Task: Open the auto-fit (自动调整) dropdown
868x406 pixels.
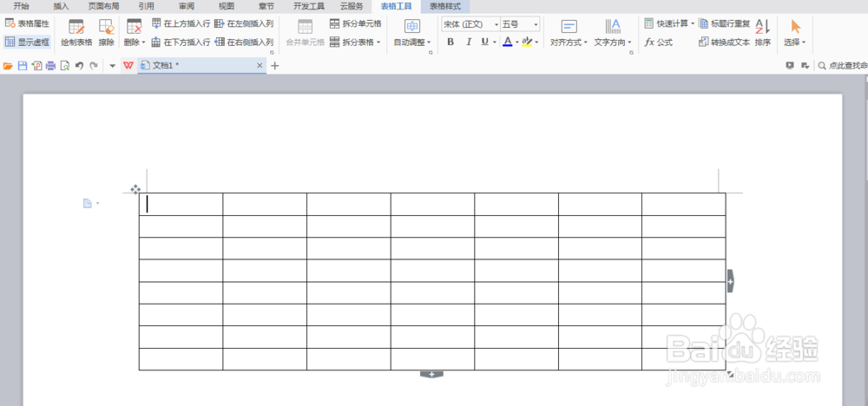Action: 411,33
